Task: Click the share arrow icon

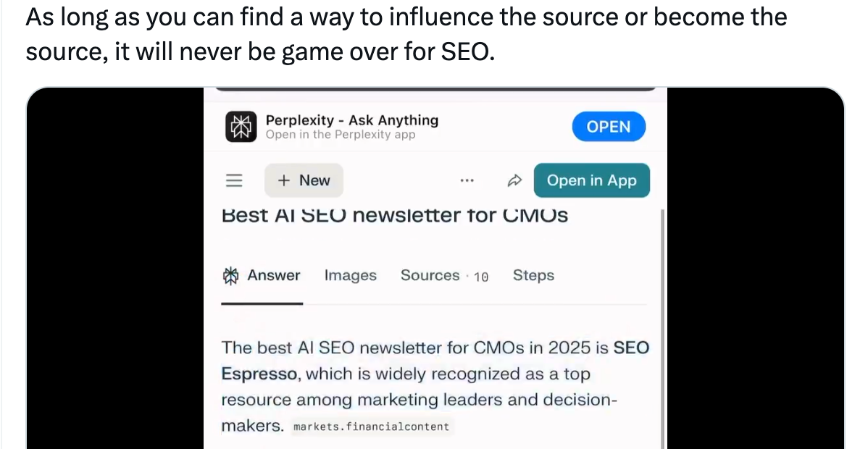Action: [x=514, y=181]
